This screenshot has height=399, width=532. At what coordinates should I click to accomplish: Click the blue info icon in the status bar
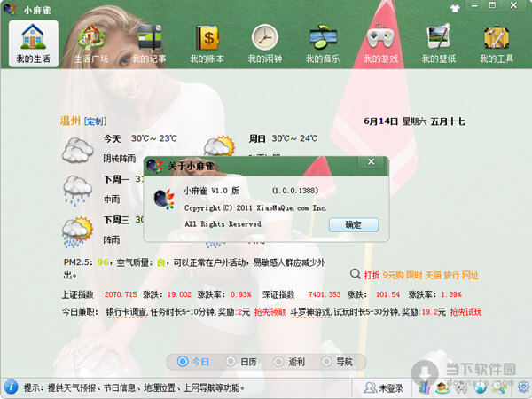tap(11, 387)
